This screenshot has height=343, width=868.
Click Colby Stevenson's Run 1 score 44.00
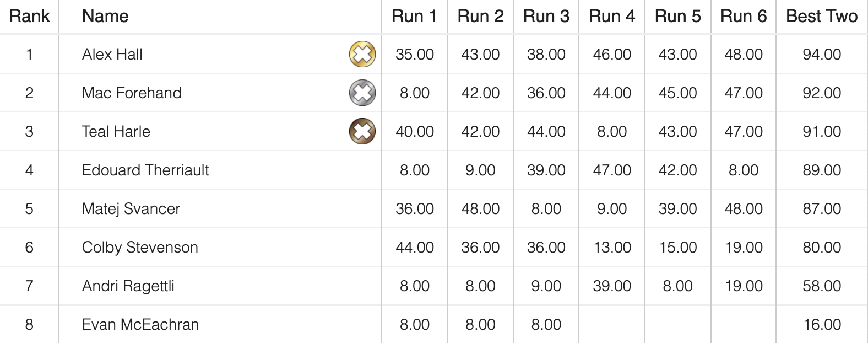414,247
